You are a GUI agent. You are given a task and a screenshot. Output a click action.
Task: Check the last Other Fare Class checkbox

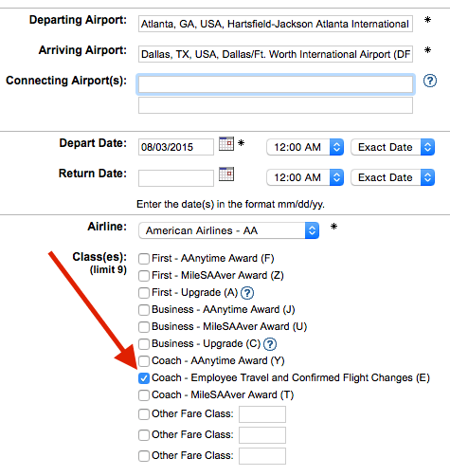tap(144, 456)
